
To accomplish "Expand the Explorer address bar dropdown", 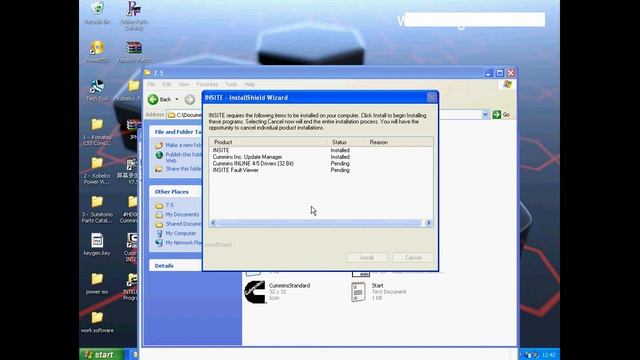I will pyautogui.click(x=485, y=115).
